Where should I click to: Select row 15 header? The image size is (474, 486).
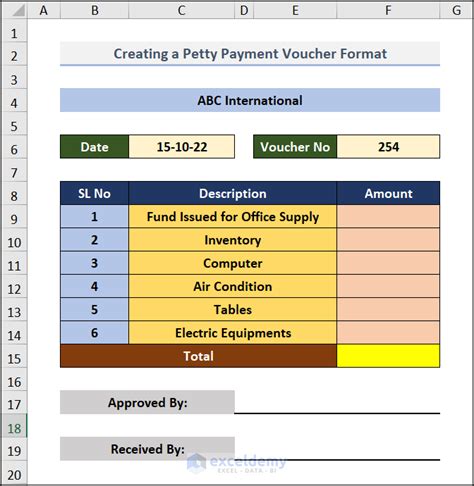coord(14,358)
